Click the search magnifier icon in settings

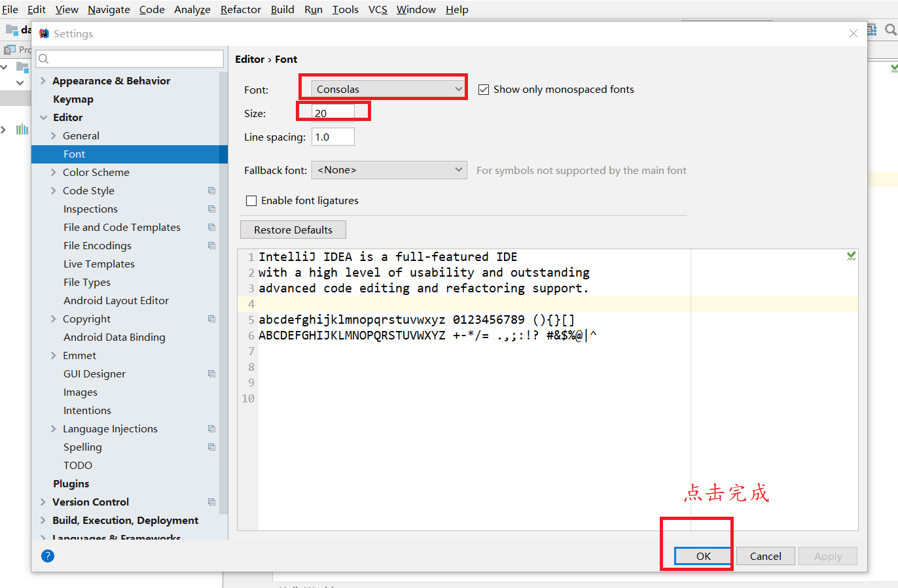[44, 59]
